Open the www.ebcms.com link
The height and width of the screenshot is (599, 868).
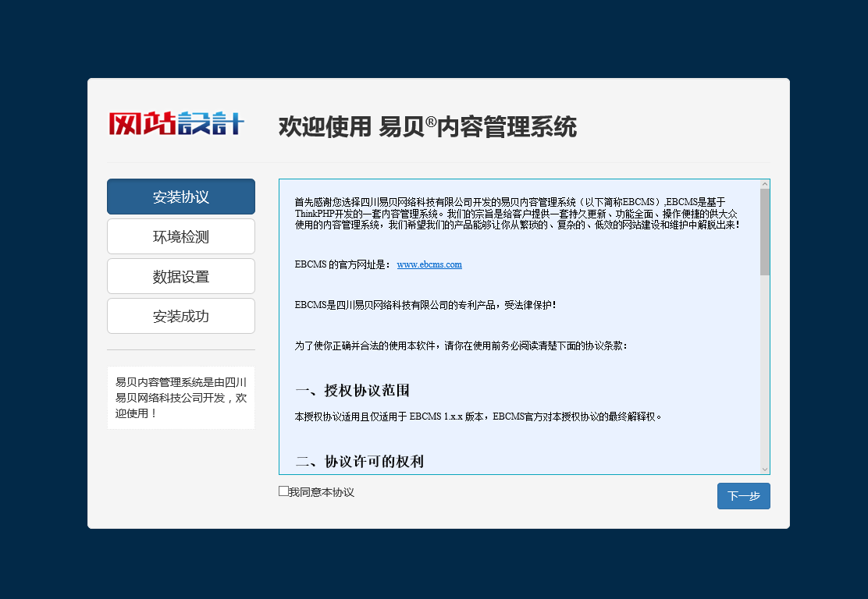(x=429, y=264)
